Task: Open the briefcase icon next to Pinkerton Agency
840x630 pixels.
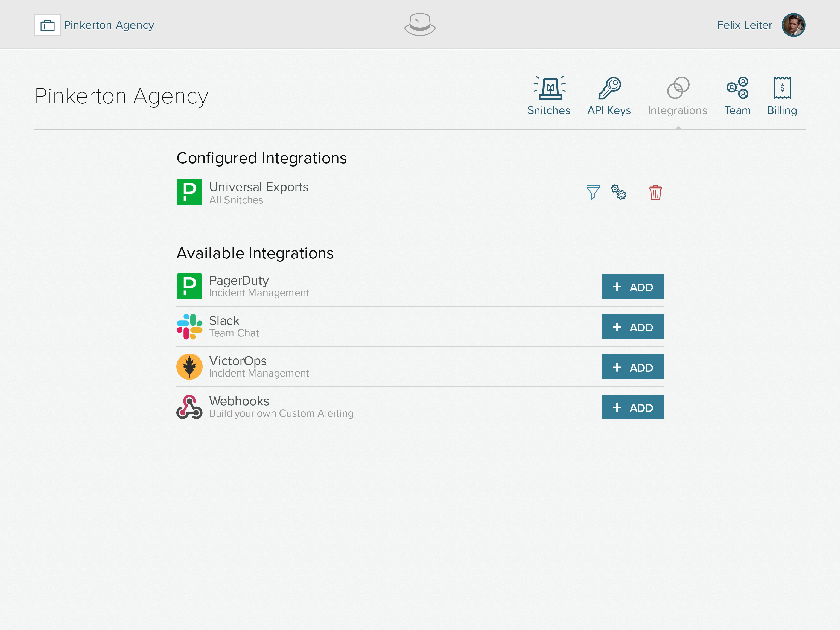Action: [48, 25]
